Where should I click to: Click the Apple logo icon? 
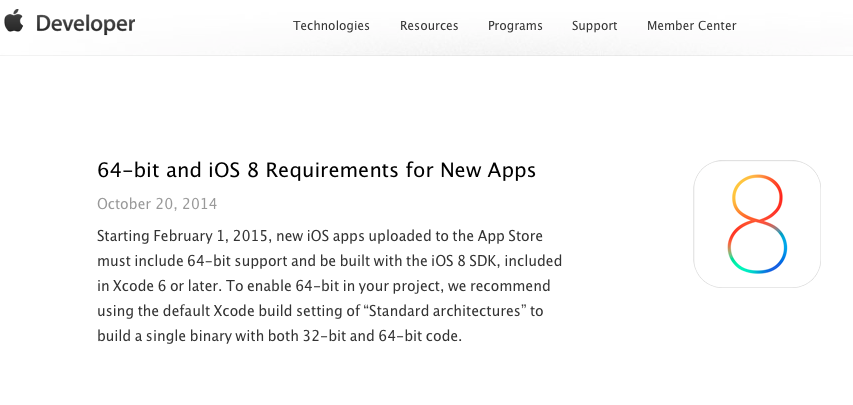[14, 23]
